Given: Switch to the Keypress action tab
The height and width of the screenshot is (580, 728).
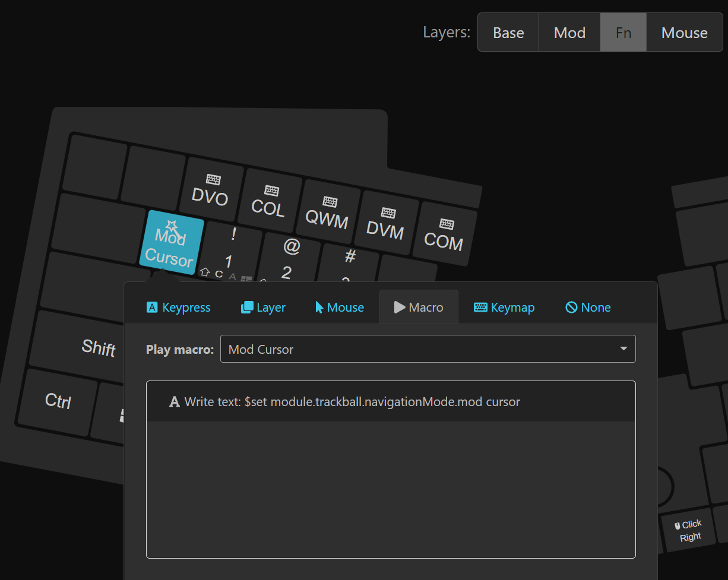Looking at the screenshot, I should (178, 307).
